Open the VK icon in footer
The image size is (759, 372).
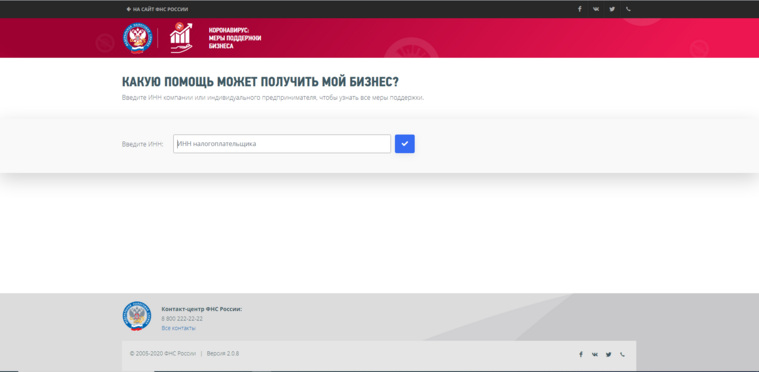[595, 354]
